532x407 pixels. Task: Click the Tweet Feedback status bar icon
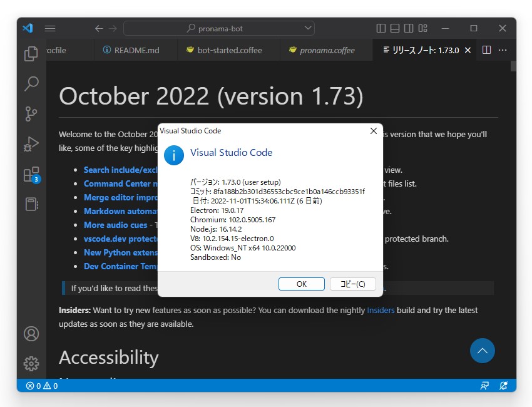[484, 386]
